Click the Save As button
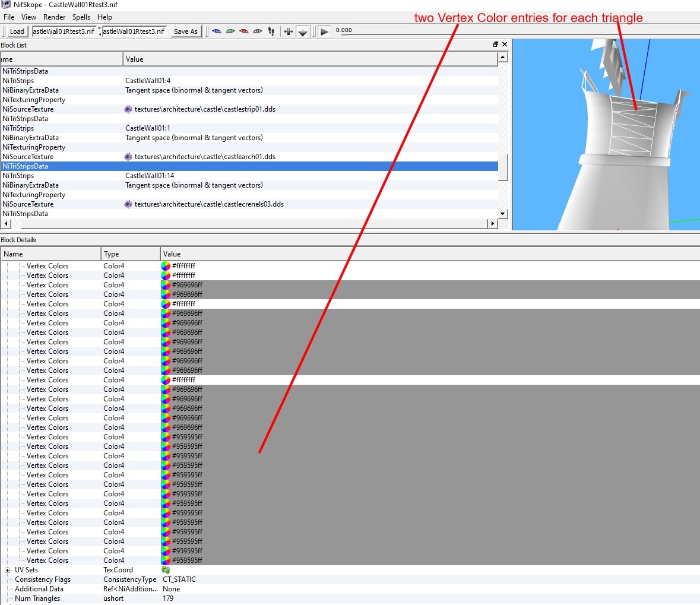Screen dimensions: 700x605 [186, 31]
